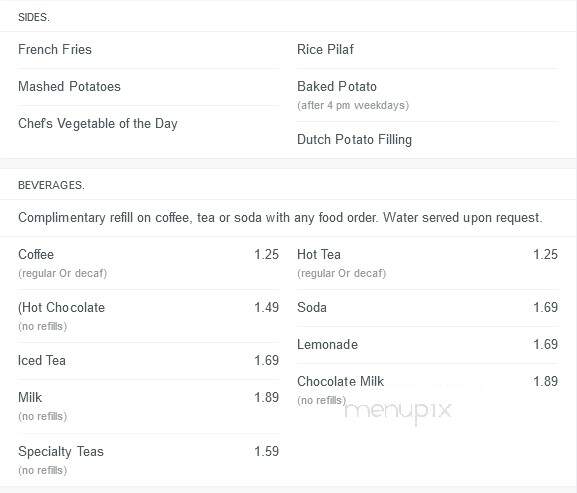The width and height of the screenshot is (577, 493).
Task: Click the French Fries side item
Action: 55,49
